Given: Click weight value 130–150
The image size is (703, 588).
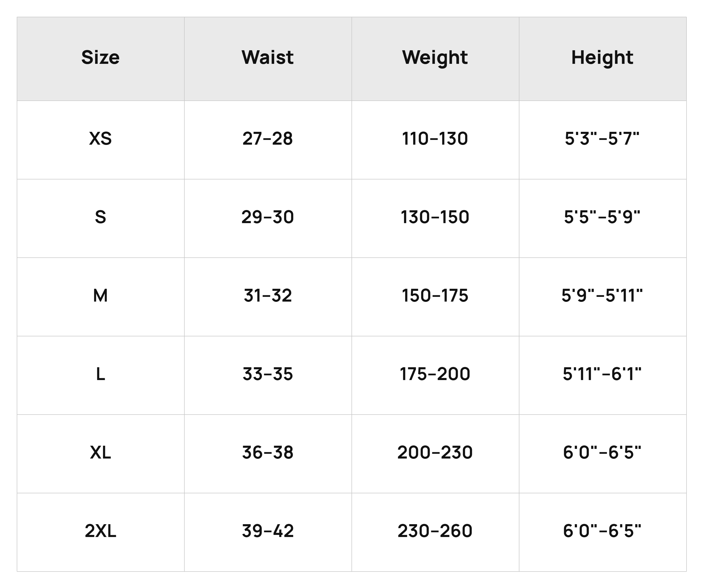Looking at the screenshot, I should (x=435, y=217).
